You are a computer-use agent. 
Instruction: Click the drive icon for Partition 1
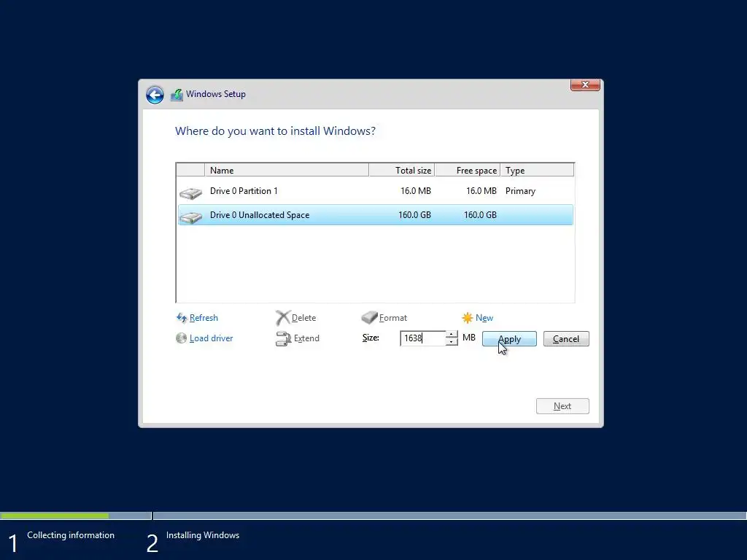190,192
